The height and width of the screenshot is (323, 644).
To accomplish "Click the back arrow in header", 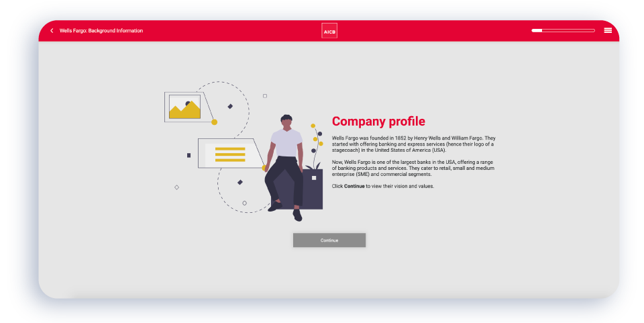I will [52, 31].
